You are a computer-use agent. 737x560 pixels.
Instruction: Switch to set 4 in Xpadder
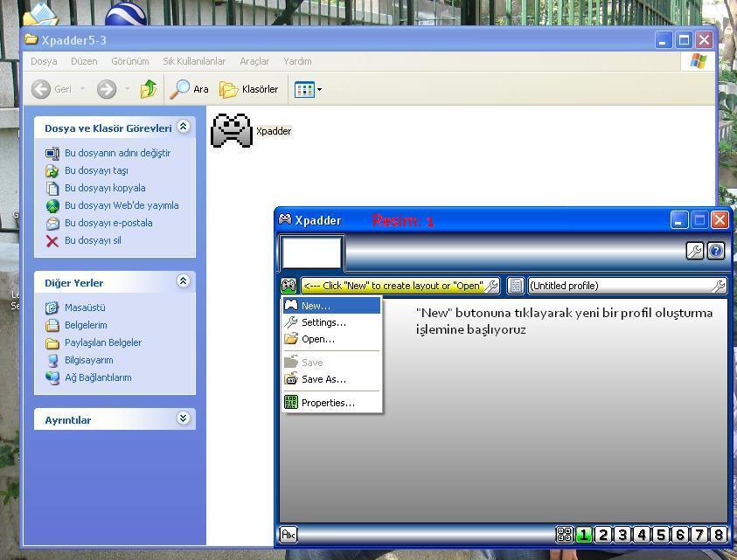[x=642, y=534]
